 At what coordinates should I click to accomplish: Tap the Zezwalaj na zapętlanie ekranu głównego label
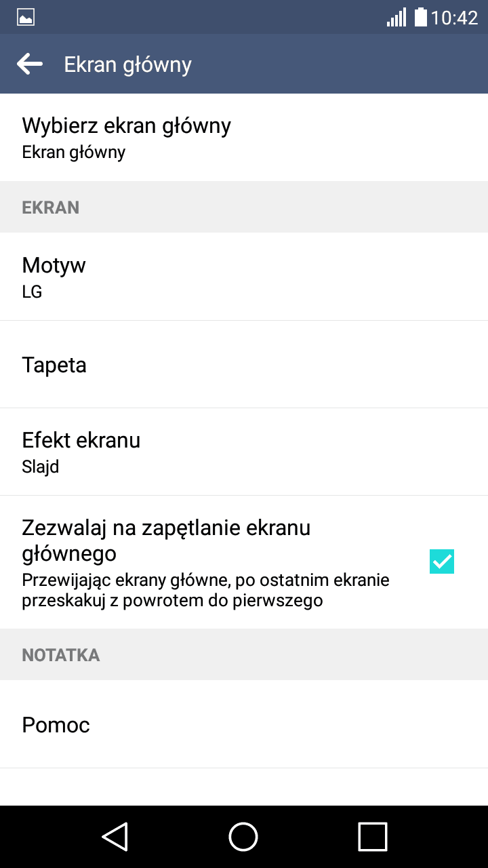point(166,540)
